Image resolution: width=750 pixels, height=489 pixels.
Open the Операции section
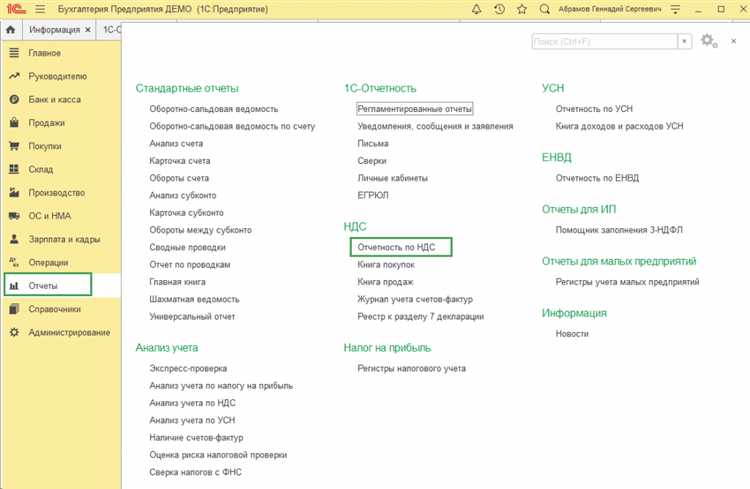click(48, 263)
